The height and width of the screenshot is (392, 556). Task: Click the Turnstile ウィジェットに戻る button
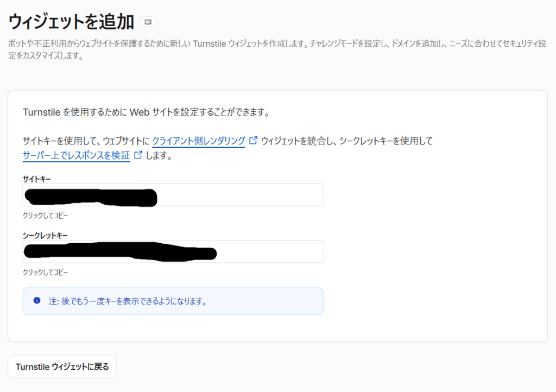coord(62,367)
